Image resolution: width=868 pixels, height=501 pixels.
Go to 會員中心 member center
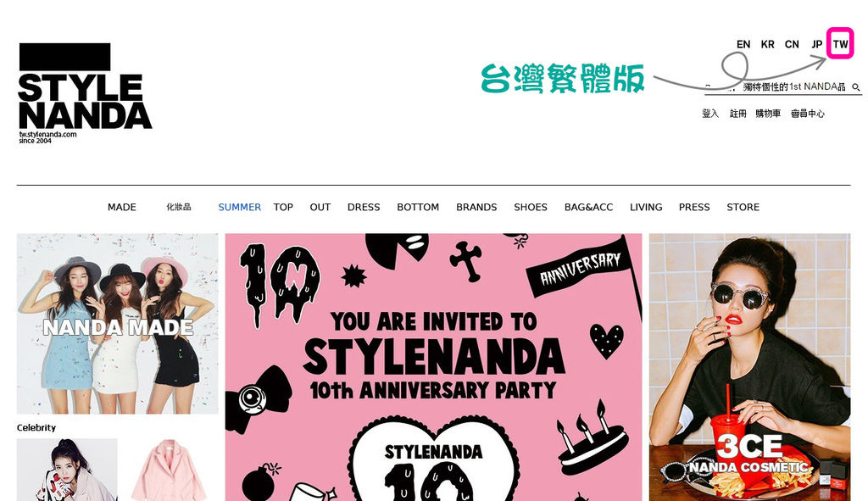point(808,114)
